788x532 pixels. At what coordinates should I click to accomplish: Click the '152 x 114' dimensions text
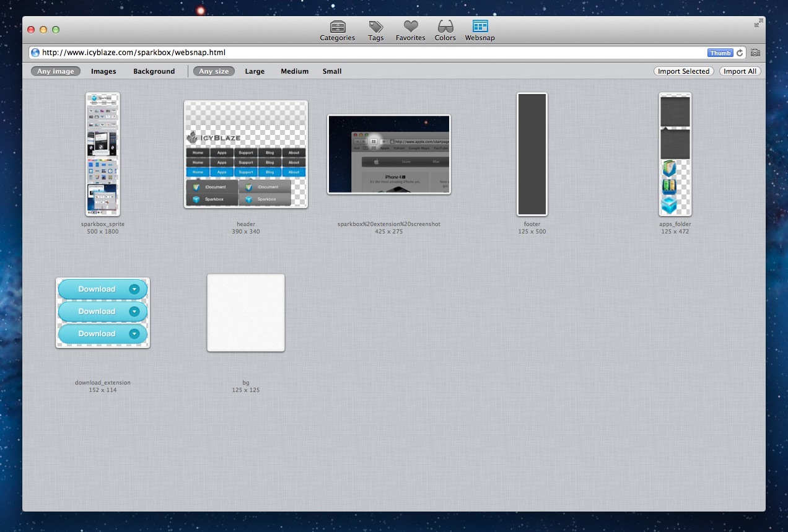click(x=103, y=390)
